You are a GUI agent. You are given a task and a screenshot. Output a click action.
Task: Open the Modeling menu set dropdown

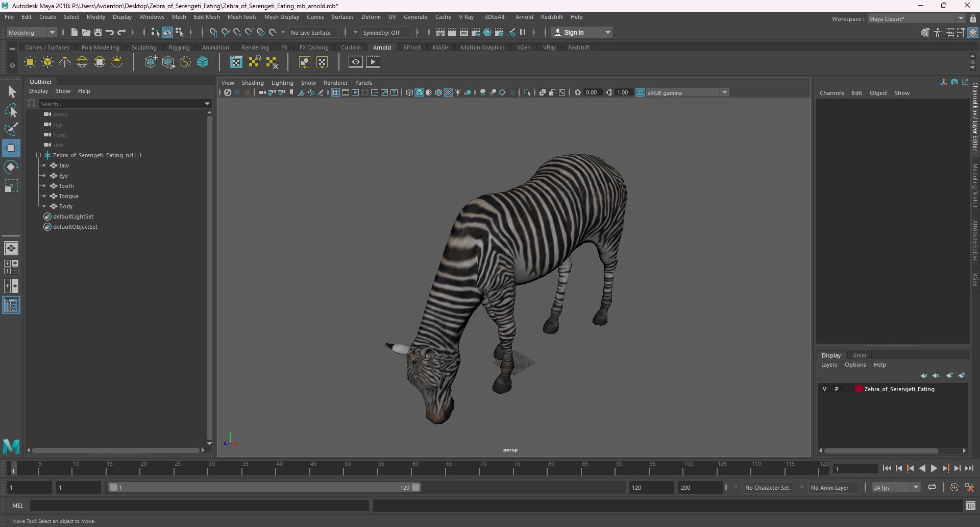point(32,33)
